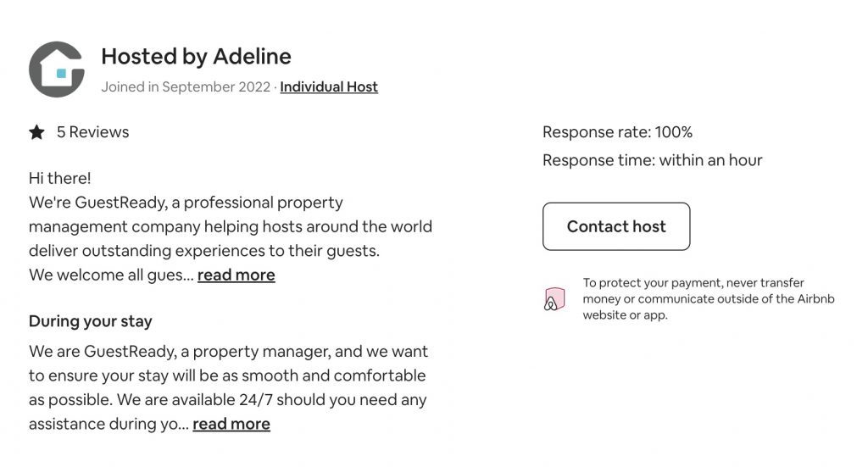Click the Contact host button
The image size is (868, 467).
click(616, 226)
